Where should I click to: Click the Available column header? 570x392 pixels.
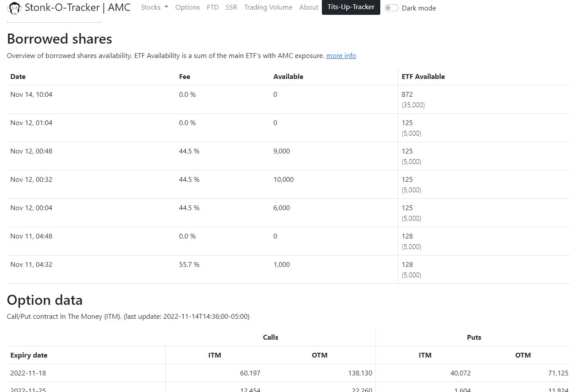coord(288,77)
